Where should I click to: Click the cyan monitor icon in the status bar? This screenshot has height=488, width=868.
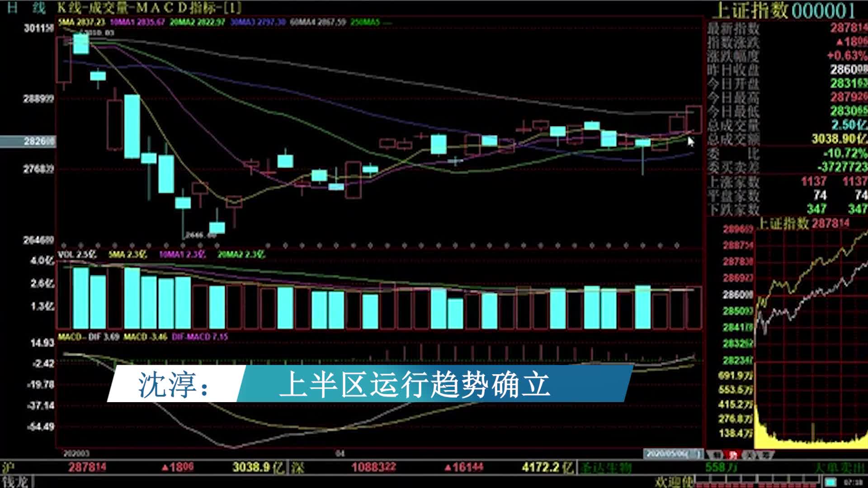tap(830, 483)
